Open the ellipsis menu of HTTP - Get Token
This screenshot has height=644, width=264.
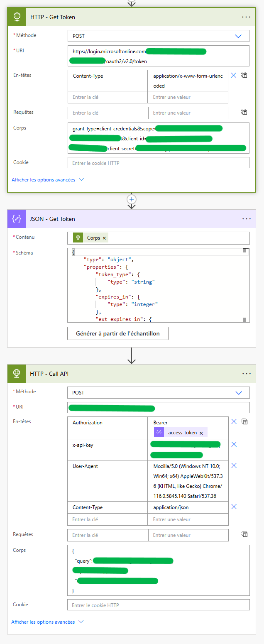pyautogui.click(x=246, y=17)
